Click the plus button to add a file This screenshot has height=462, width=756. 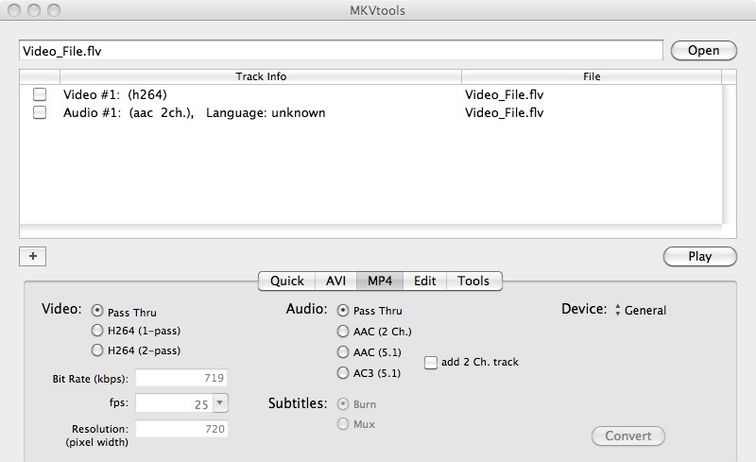tap(32, 256)
